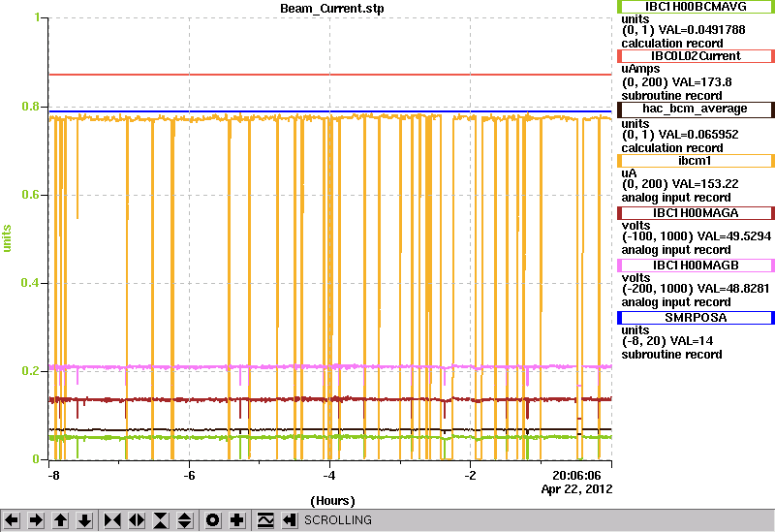Image resolution: width=775 pixels, height=532 pixels.
Task: Click the value text VAL=0.0491788
Action: coord(701,30)
